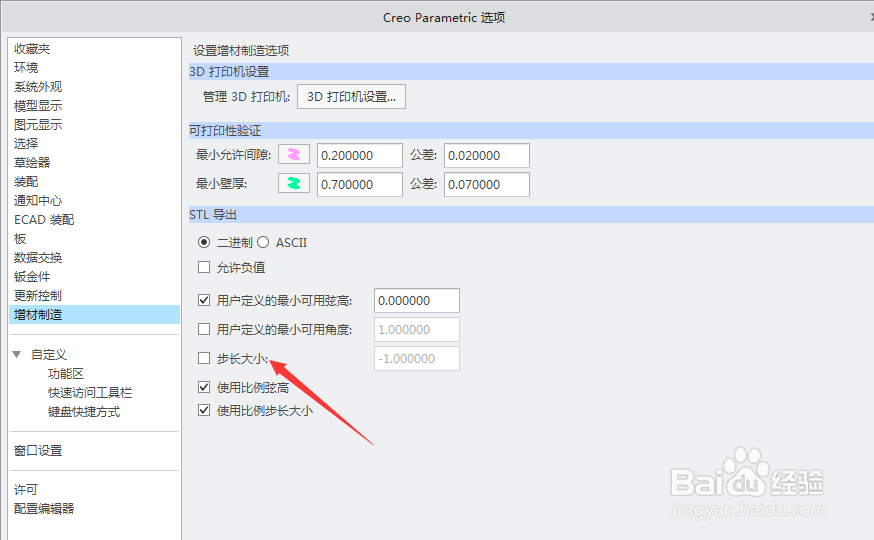Uncheck 用户定义的最小可用弦高 checkbox
The width and height of the screenshot is (874, 540).
point(204,300)
